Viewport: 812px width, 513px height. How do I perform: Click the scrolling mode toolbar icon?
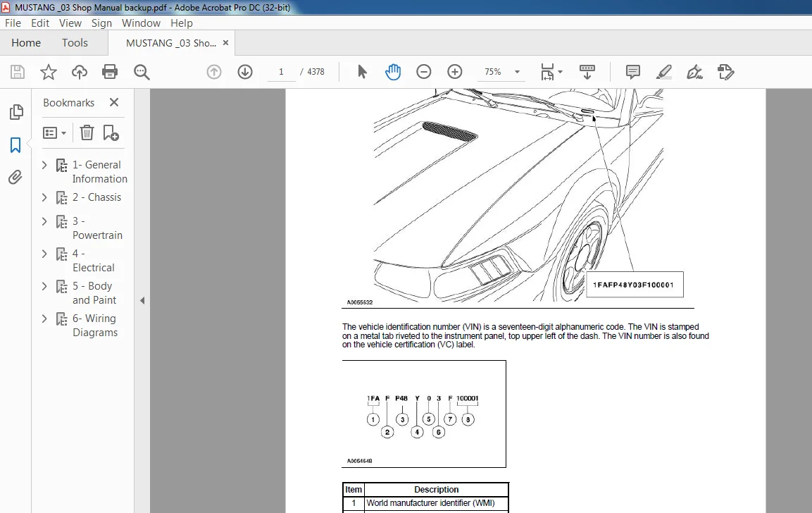tap(587, 71)
